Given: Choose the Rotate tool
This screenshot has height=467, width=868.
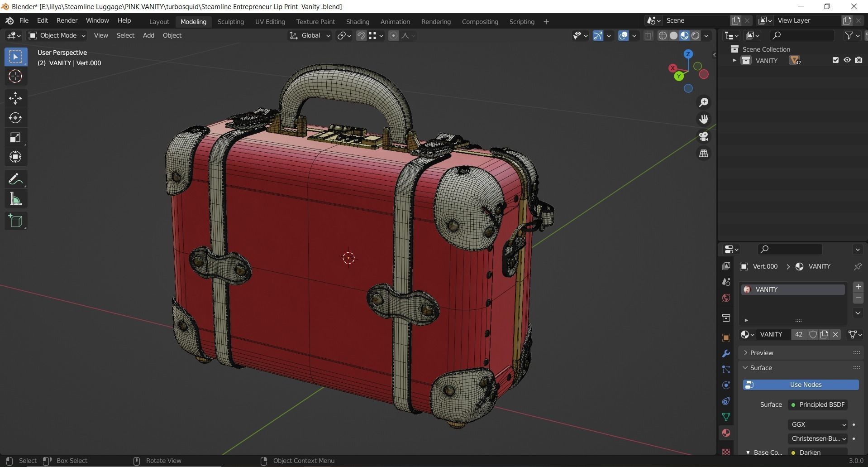Looking at the screenshot, I should (16, 118).
